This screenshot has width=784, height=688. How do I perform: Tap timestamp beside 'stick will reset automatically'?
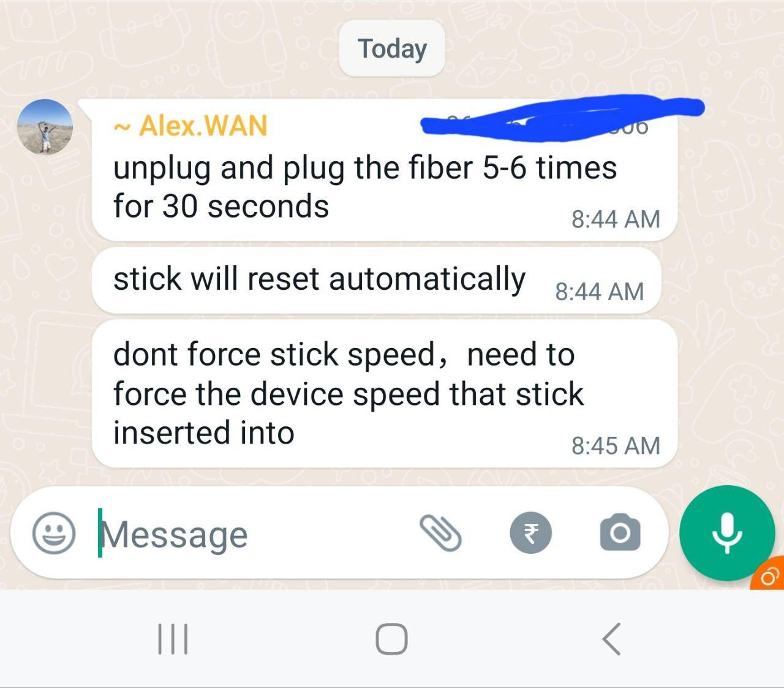pyautogui.click(x=599, y=292)
